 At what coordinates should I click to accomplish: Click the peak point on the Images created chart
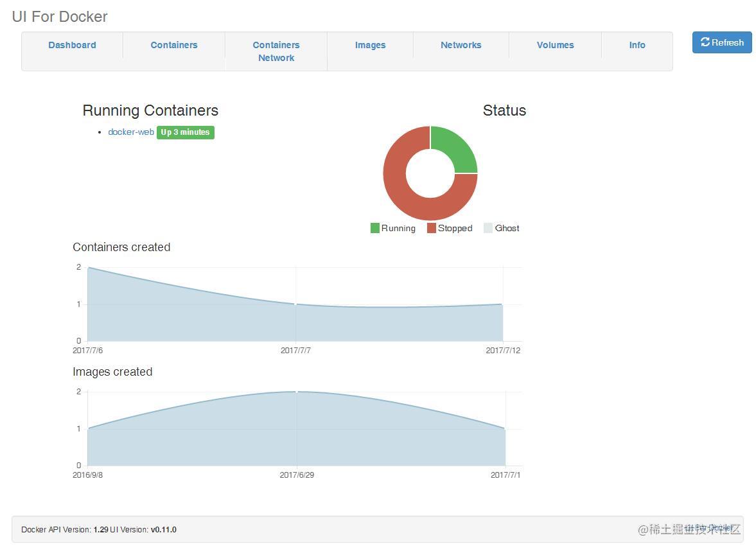295,390
